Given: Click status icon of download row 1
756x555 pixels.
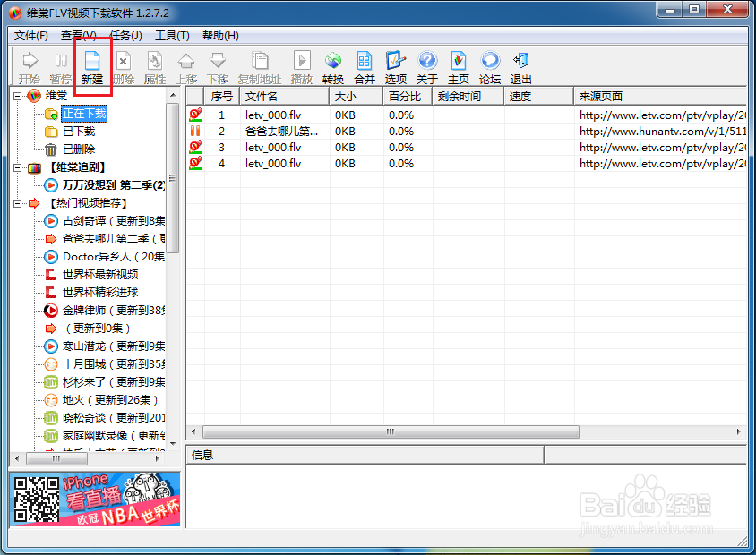Looking at the screenshot, I should click(x=196, y=115).
